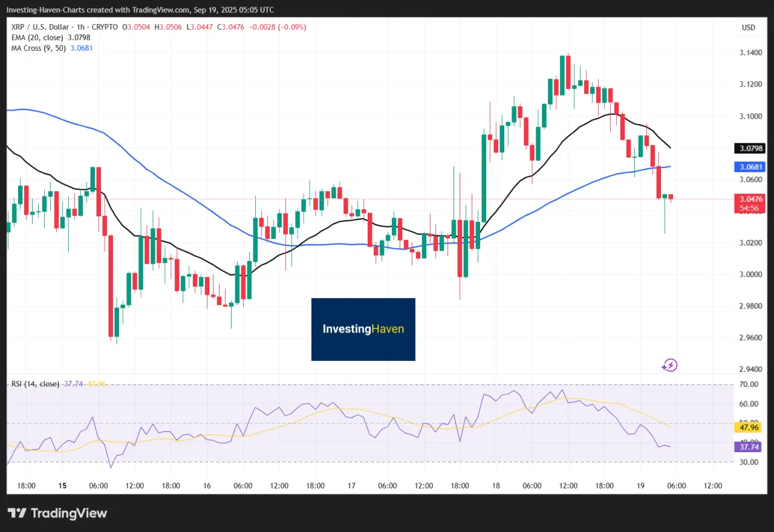774x532 pixels.
Task: Click the 70.00 level on RSI axis
Action: pos(747,384)
